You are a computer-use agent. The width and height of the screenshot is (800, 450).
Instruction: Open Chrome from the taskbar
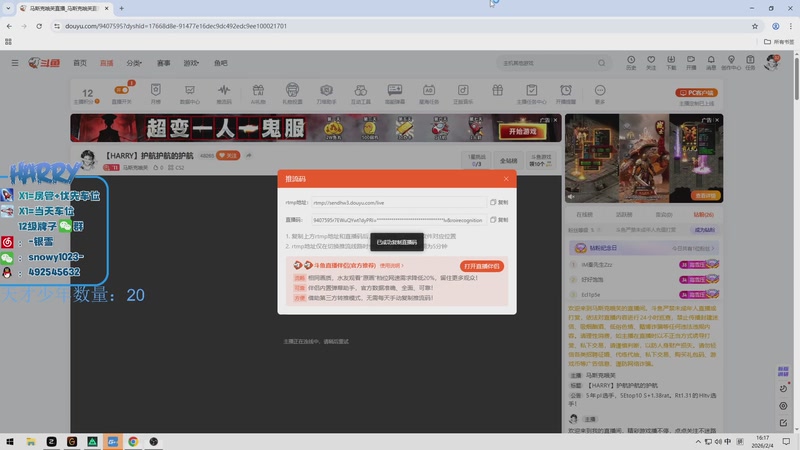click(x=133, y=441)
